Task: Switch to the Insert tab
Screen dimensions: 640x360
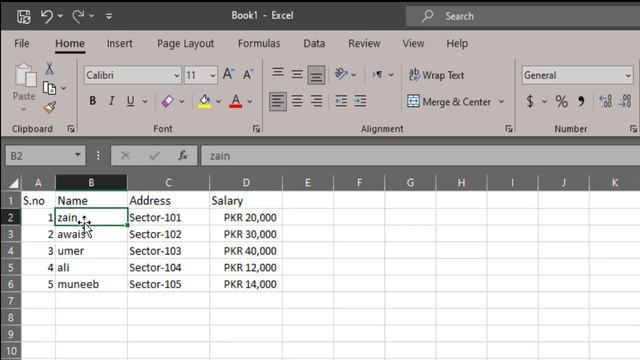Action: 120,43
